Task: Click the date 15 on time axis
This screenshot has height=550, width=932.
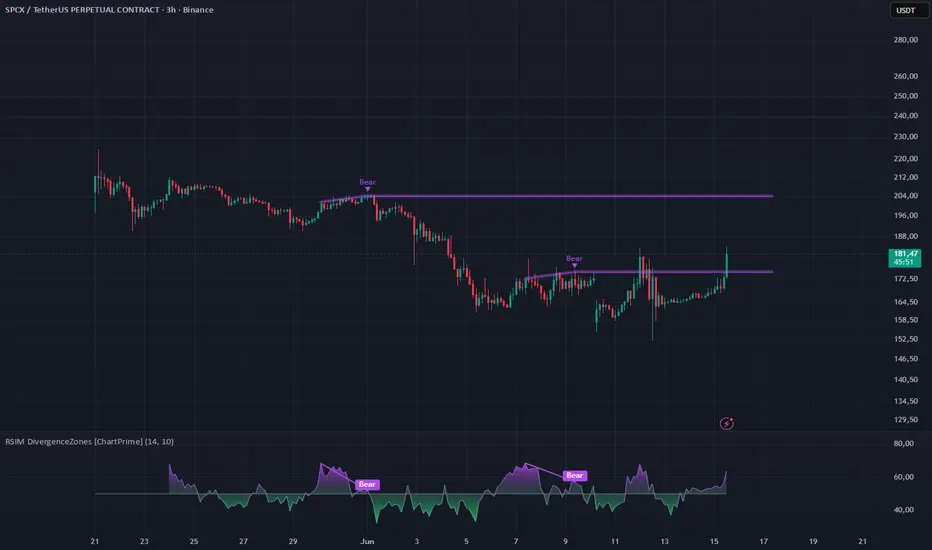Action: click(714, 541)
